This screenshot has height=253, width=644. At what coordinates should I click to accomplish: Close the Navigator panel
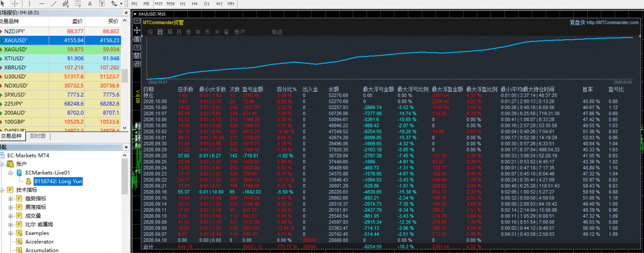coord(125,147)
